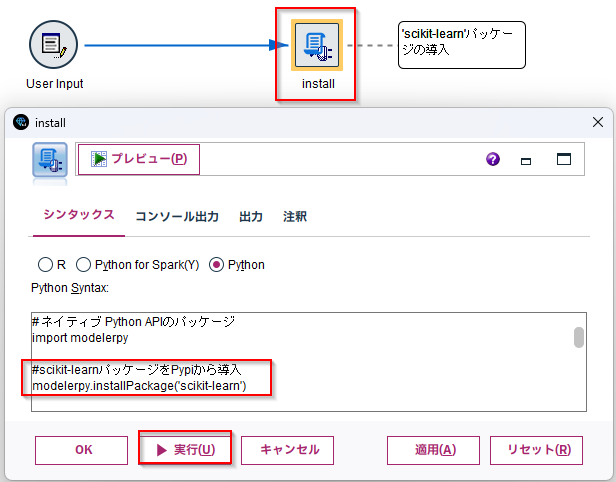Click the 'install' label under the canvas node
This screenshot has height=482, width=616.
tap(318, 84)
